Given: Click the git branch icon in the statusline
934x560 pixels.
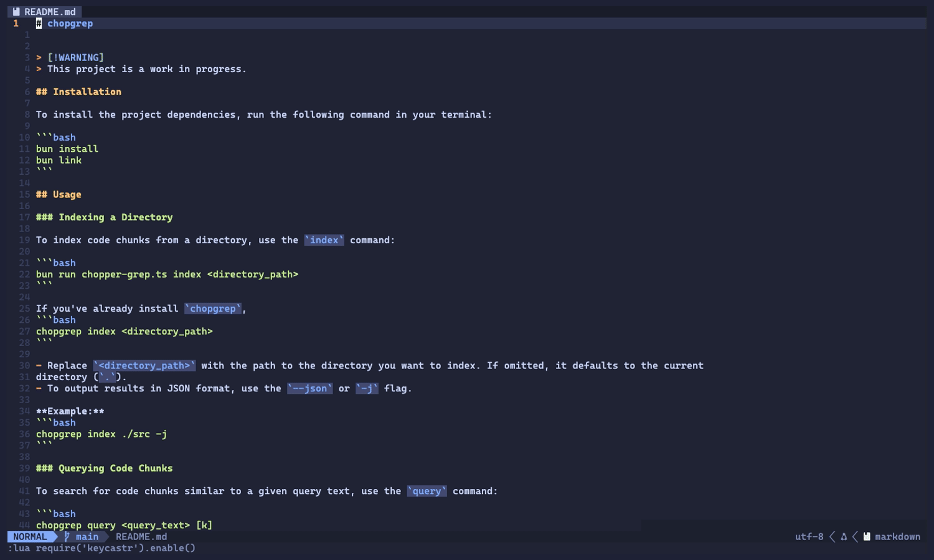Looking at the screenshot, I should click(67, 536).
